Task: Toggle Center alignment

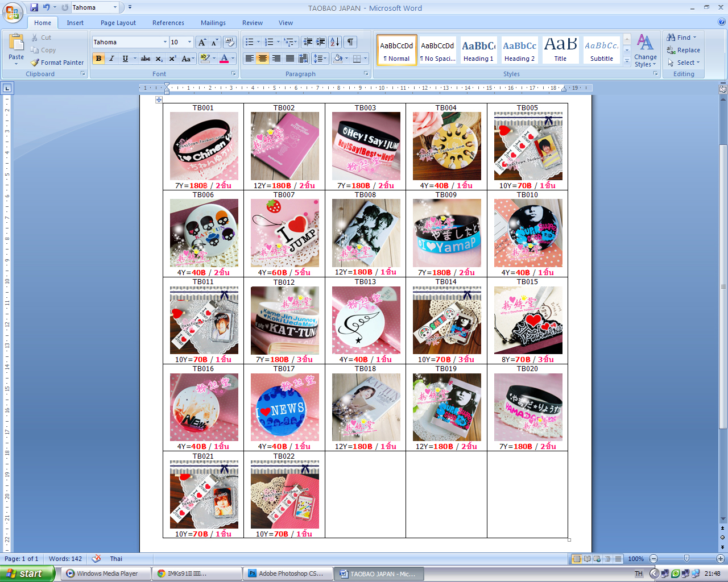Action: [x=262, y=59]
